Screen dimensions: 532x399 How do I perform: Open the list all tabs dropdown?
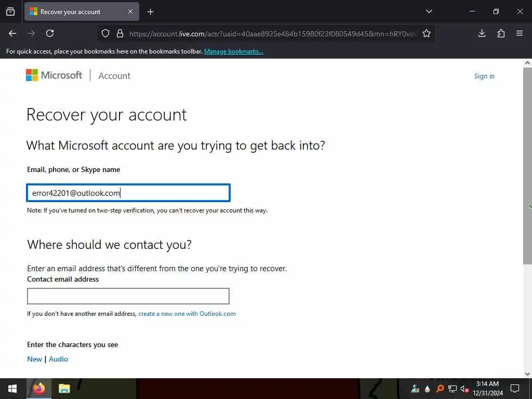(429, 11)
